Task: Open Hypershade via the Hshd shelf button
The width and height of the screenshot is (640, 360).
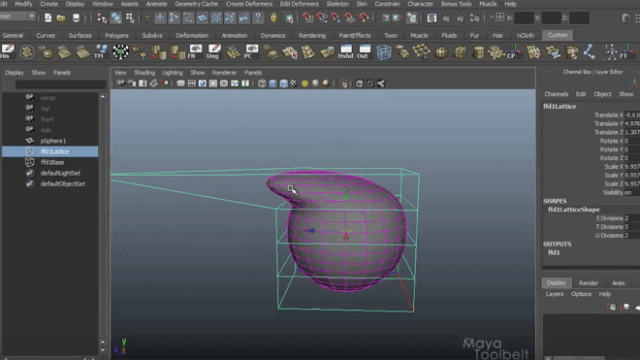Action: pyautogui.click(x=345, y=52)
